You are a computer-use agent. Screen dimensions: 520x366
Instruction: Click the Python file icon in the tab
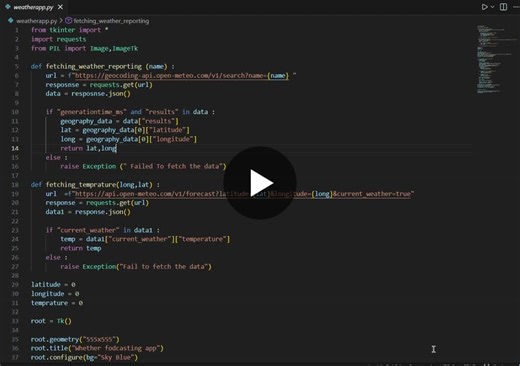tap(8, 7)
